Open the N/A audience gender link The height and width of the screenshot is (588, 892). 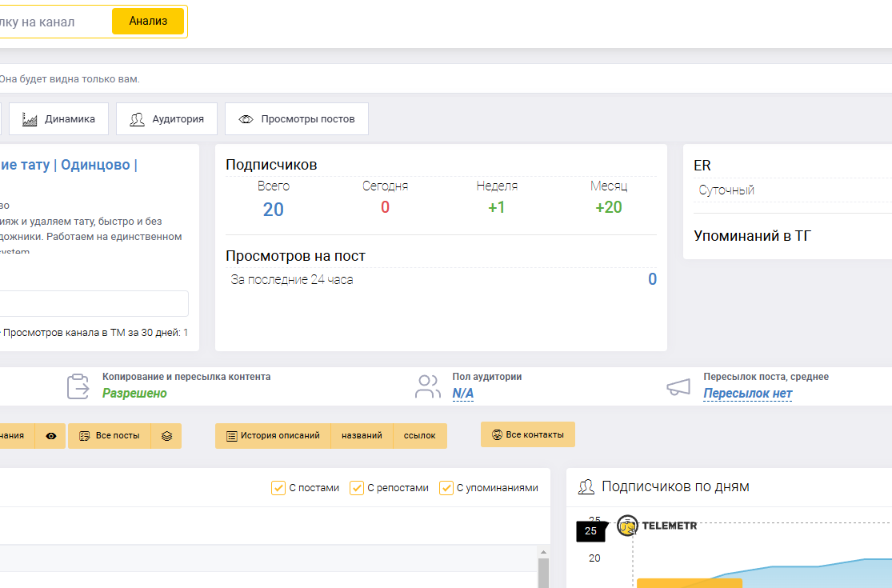462,394
